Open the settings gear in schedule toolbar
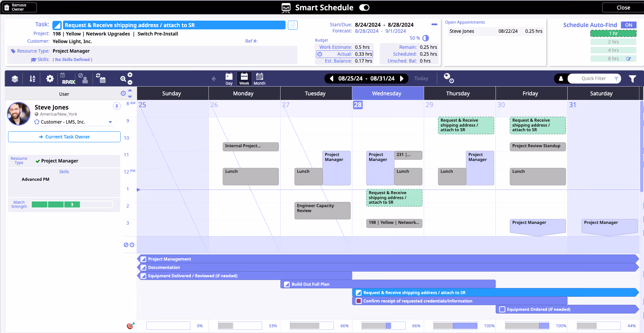644x333 pixels. point(50,79)
